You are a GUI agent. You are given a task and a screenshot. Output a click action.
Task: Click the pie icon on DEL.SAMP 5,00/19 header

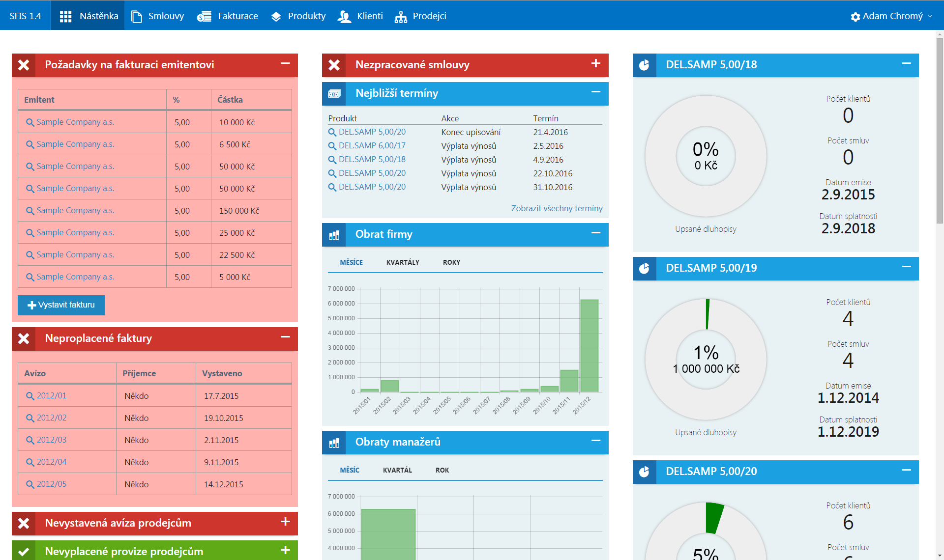(644, 268)
